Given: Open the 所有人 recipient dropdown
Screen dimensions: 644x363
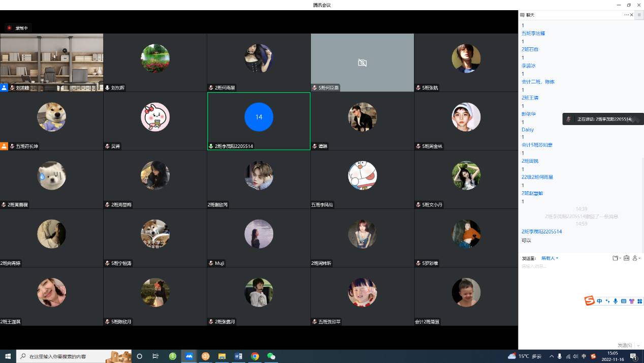Looking at the screenshot, I should 550,258.
